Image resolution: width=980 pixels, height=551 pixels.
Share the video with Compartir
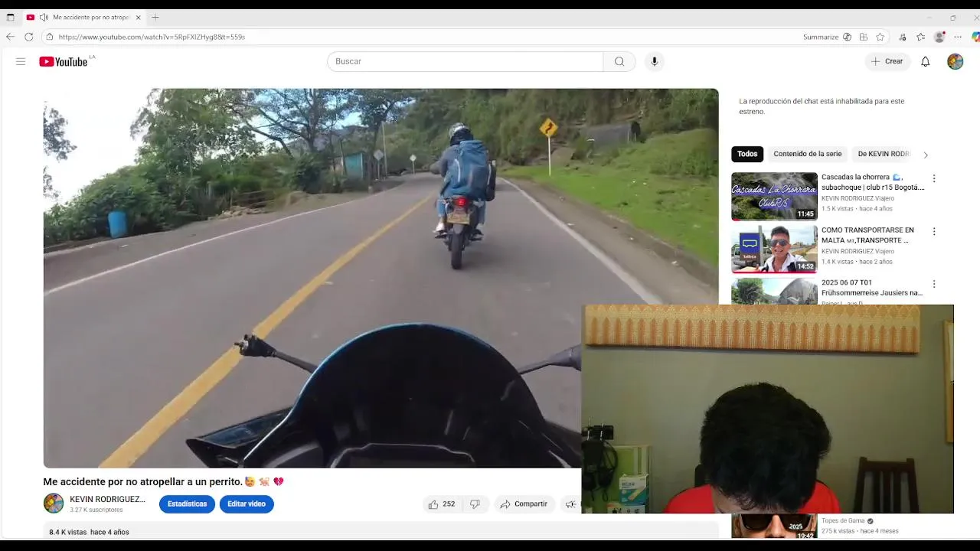[524, 504]
